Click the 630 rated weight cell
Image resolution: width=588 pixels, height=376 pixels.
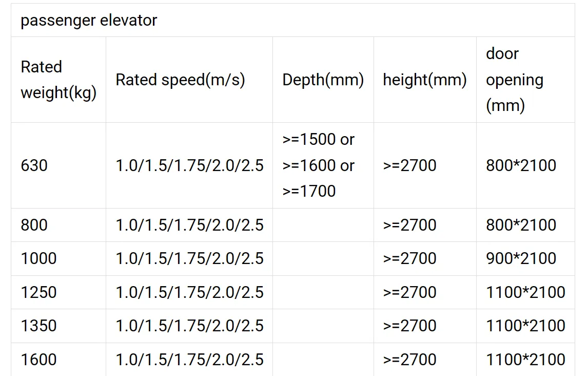point(34,165)
